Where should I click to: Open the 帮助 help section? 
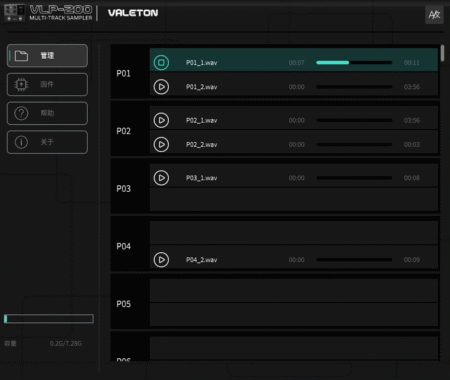tap(47, 113)
